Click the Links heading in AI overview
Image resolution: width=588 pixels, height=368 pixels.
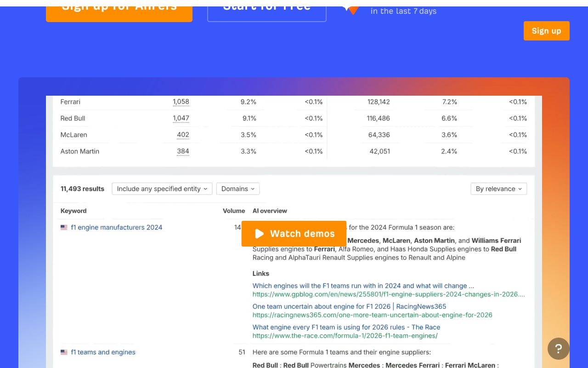point(261,273)
